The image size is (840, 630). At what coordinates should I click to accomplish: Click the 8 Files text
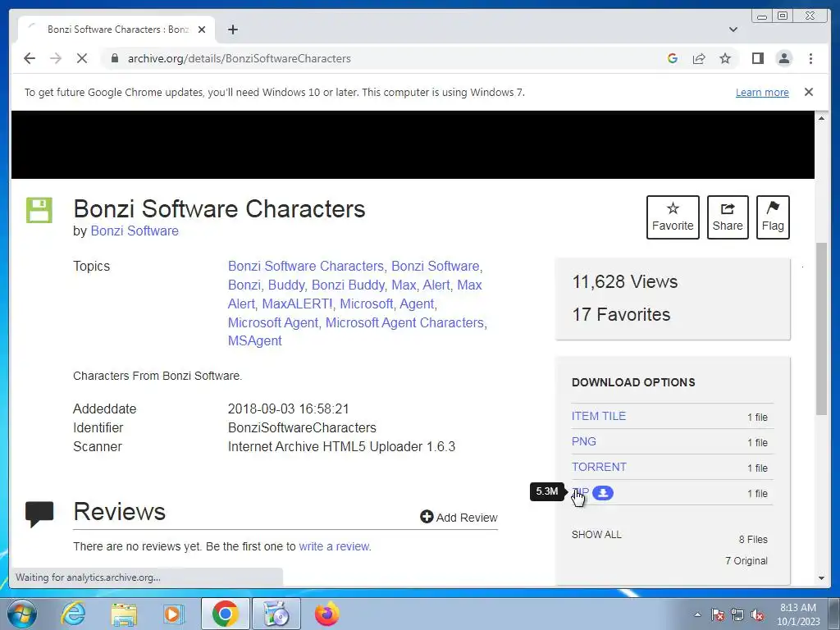pyautogui.click(x=753, y=540)
